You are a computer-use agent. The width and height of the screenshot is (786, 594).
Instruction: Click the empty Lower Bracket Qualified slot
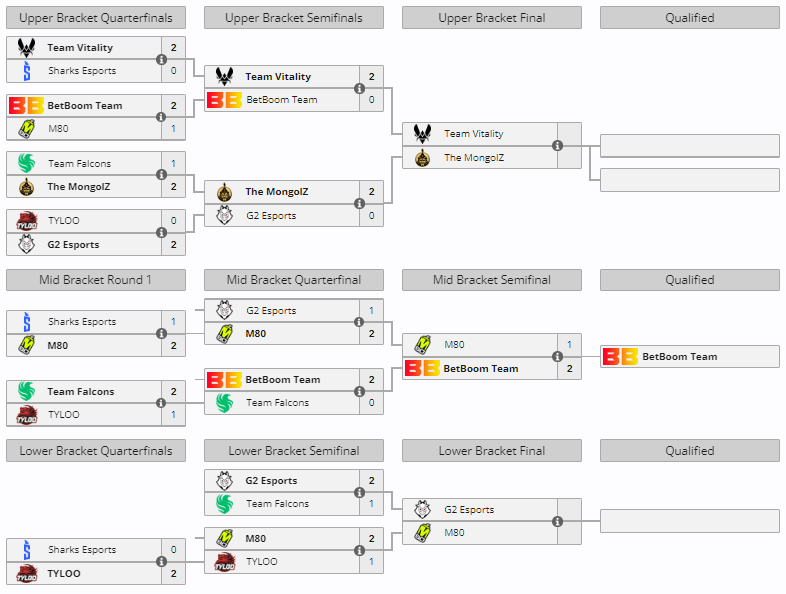click(x=690, y=521)
